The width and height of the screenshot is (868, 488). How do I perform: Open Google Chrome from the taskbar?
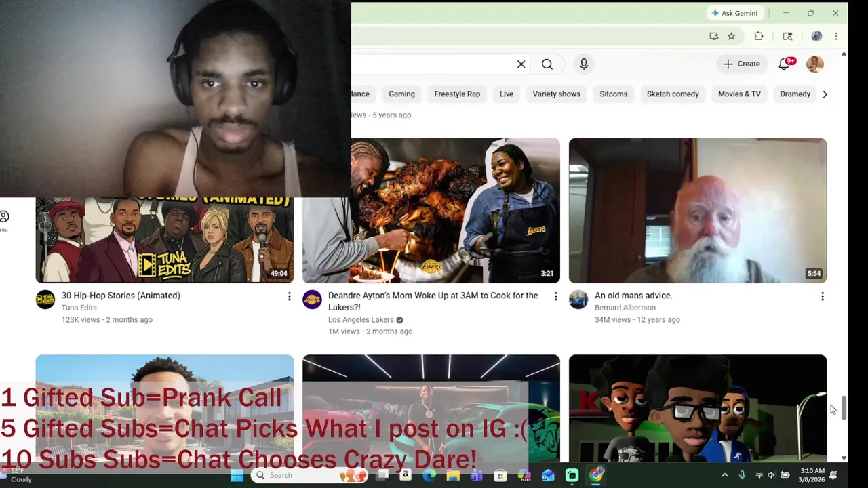(x=596, y=475)
